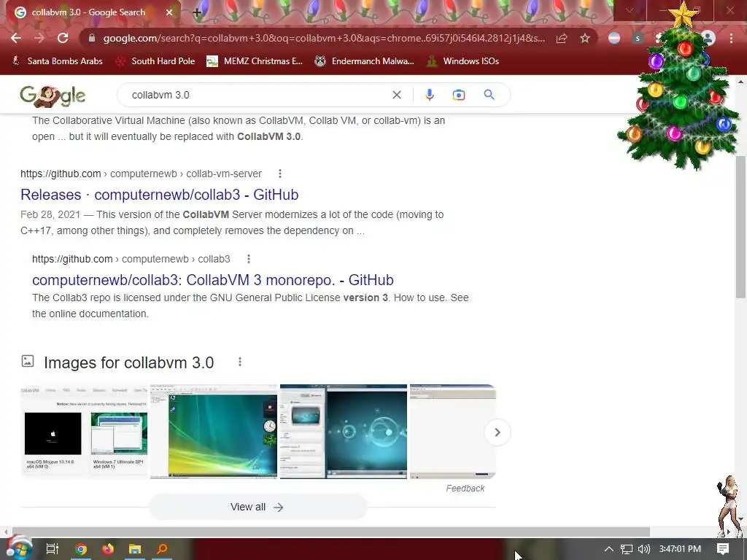Screen dimensions: 747x560
Task: Click the share page icon in address bar
Action: [x=562, y=38]
